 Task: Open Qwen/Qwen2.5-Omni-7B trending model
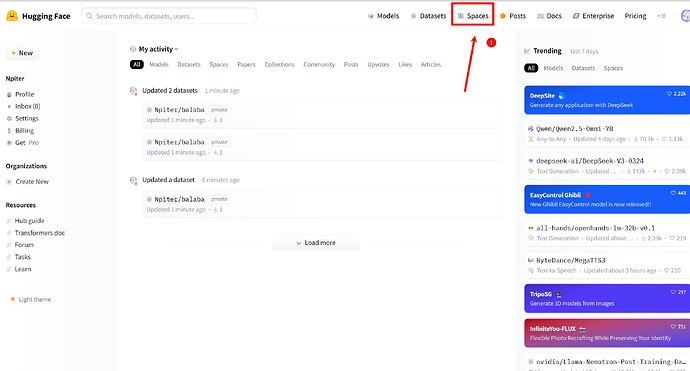point(607,133)
